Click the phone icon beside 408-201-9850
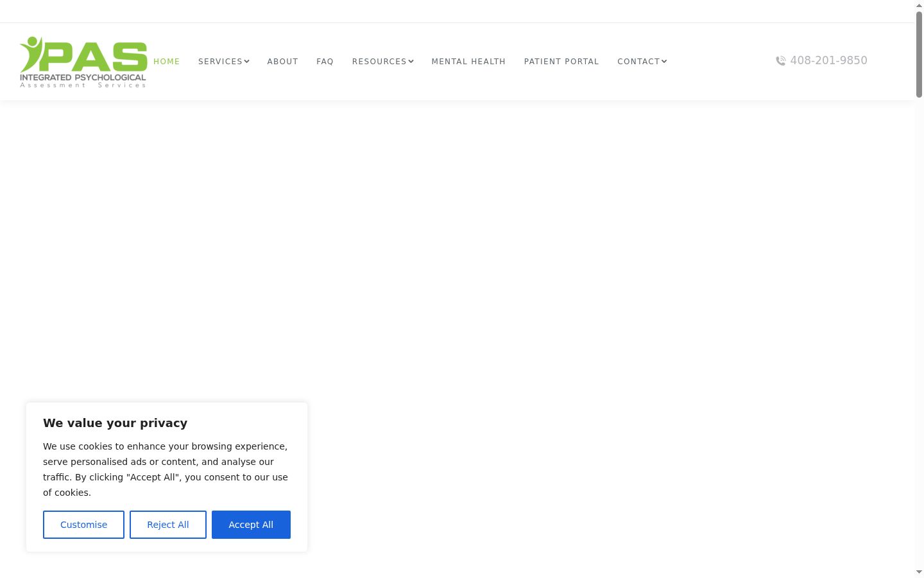 point(781,61)
